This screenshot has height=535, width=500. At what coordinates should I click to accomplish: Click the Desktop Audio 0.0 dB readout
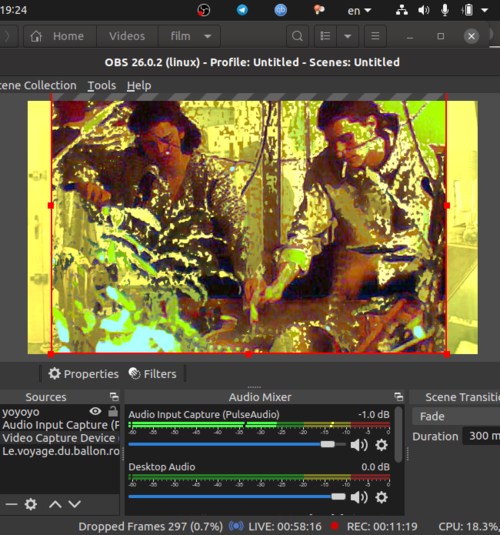pyautogui.click(x=375, y=467)
